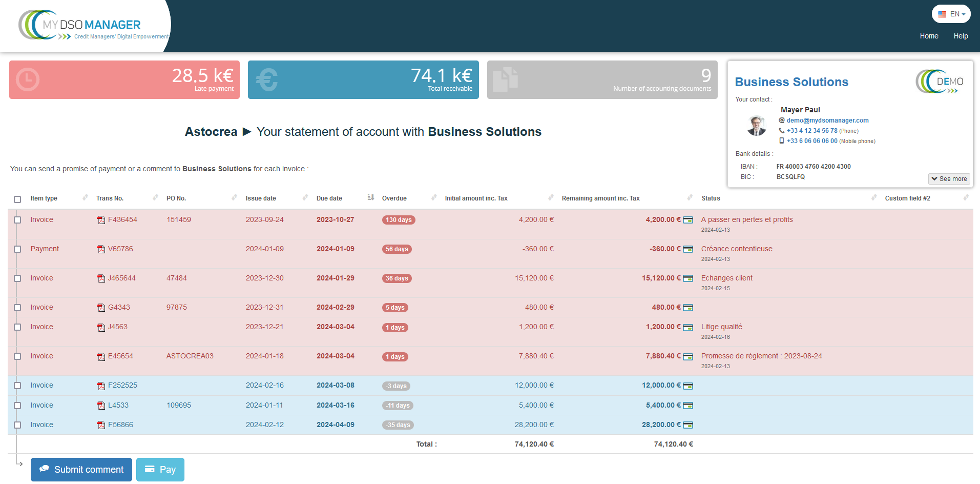The height and width of the screenshot is (484, 980).
Task: Sort table by Due date column
Action: pyautogui.click(x=345, y=198)
